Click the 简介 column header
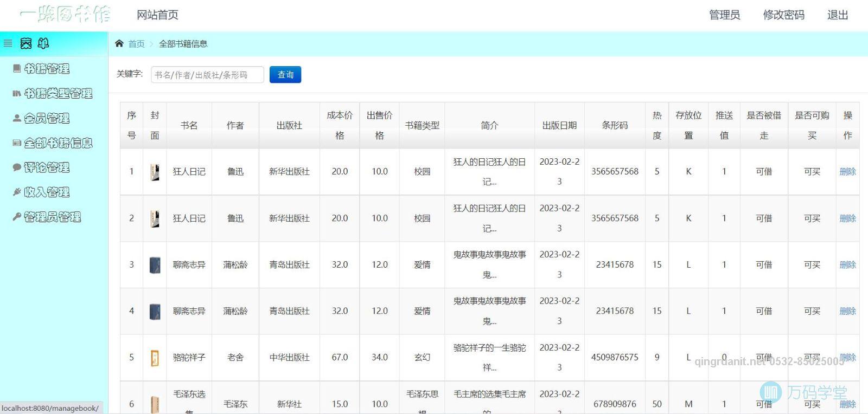 489,125
